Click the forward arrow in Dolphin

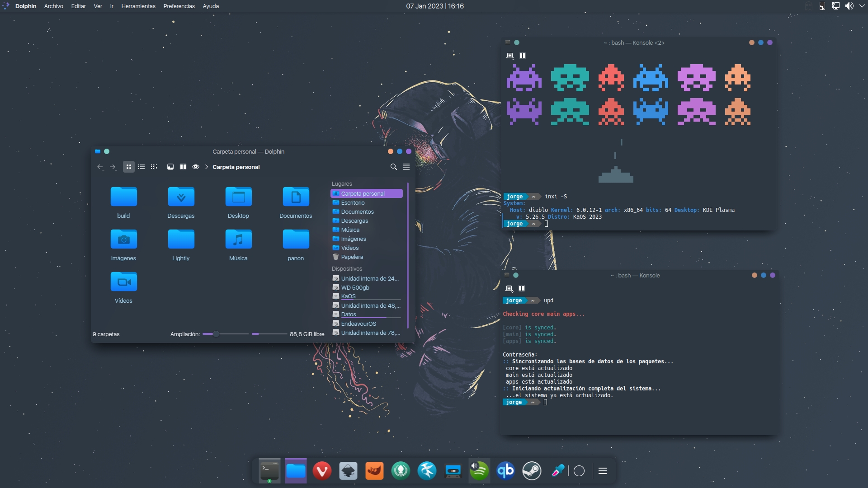click(x=113, y=167)
